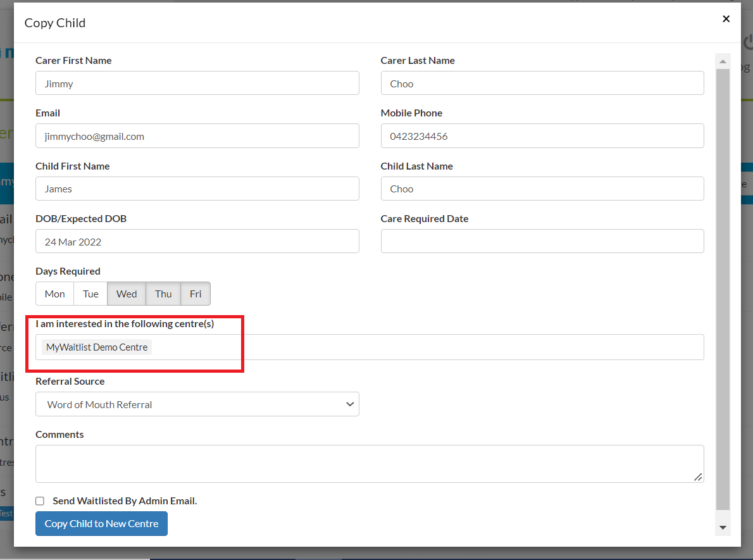The width and height of the screenshot is (753, 560).
Task: Click the dialog vertical scrollbar thumb
Action: click(x=723, y=289)
